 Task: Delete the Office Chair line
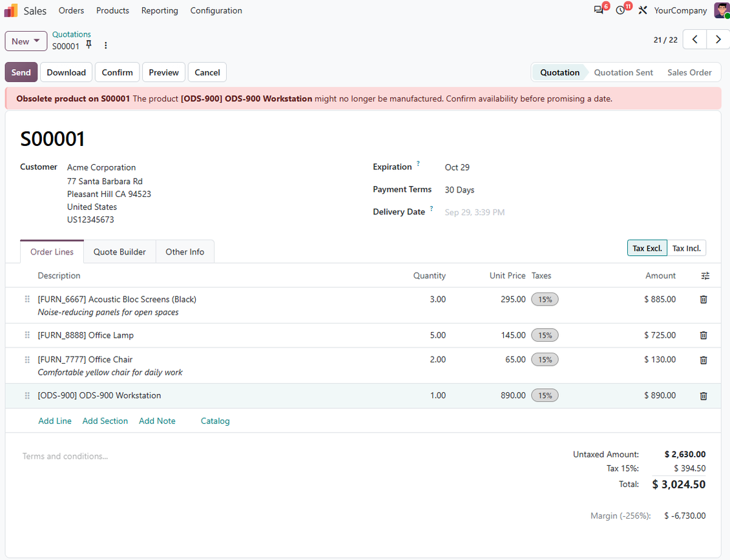click(704, 360)
